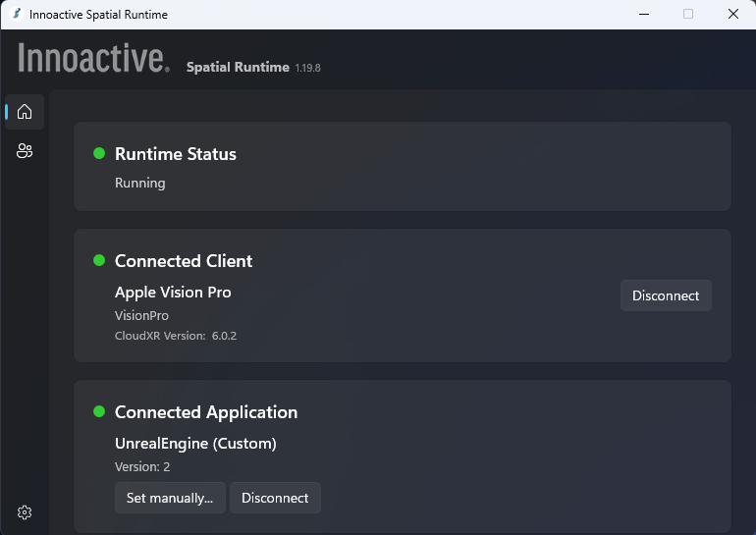Click the UnrealEngine (Custom) application name

[x=195, y=444]
